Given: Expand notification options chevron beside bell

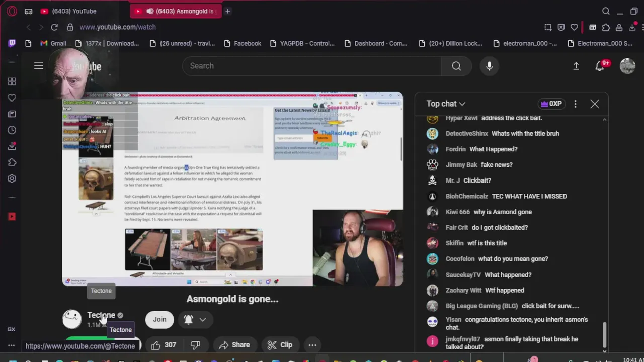Looking at the screenshot, I should (202, 319).
